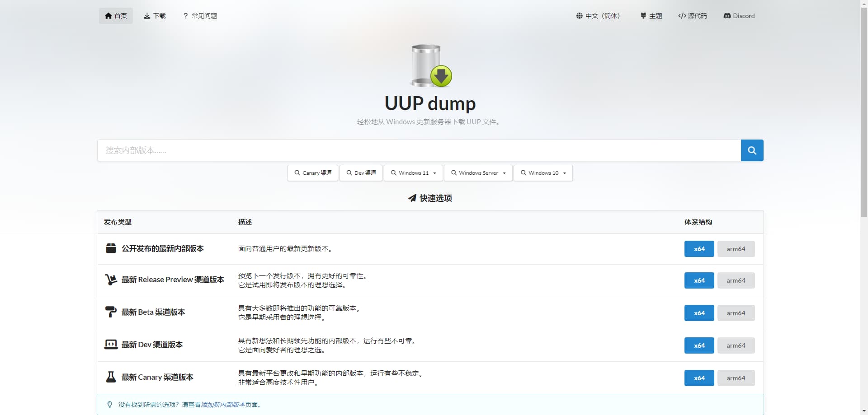Open the 首页 home nav item
Screen dimensions: 868x415
coord(116,16)
